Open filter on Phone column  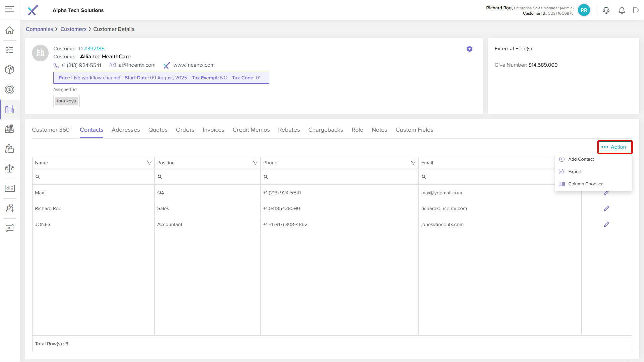(x=413, y=163)
